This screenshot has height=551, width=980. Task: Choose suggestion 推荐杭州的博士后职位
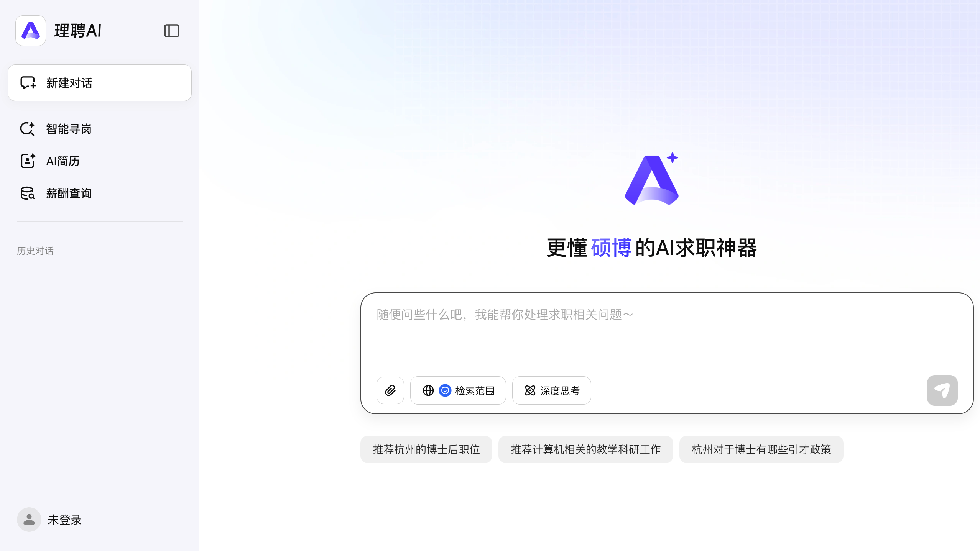426,449
